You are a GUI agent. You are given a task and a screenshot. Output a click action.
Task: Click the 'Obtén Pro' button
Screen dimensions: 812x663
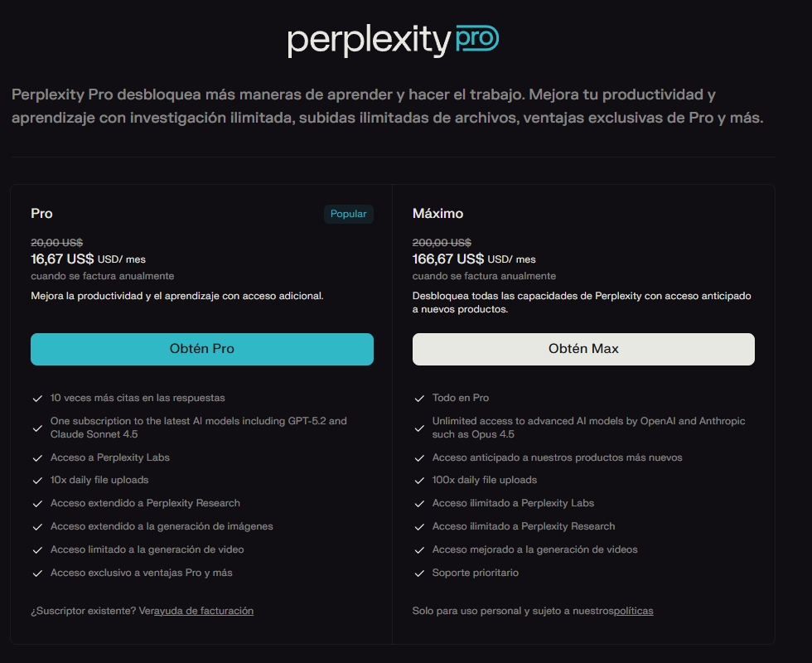click(201, 349)
